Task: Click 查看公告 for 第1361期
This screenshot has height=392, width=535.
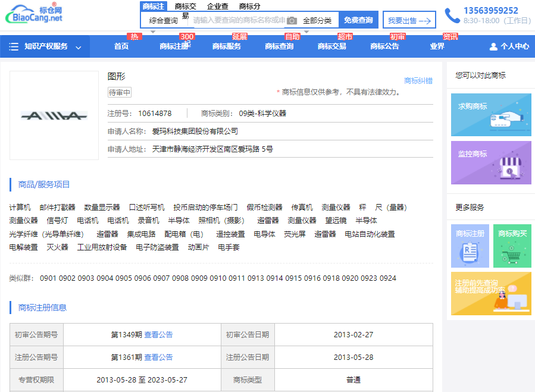Action: pyautogui.click(x=159, y=357)
